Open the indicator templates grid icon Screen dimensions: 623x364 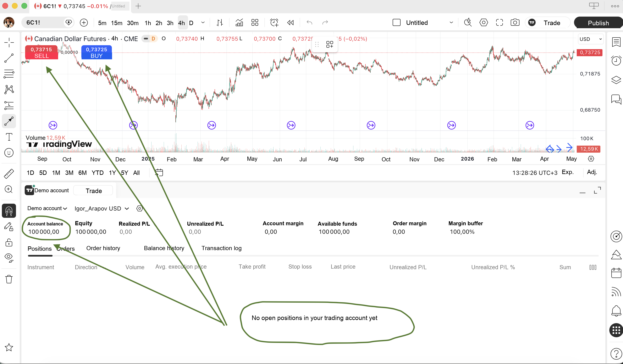point(255,23)
